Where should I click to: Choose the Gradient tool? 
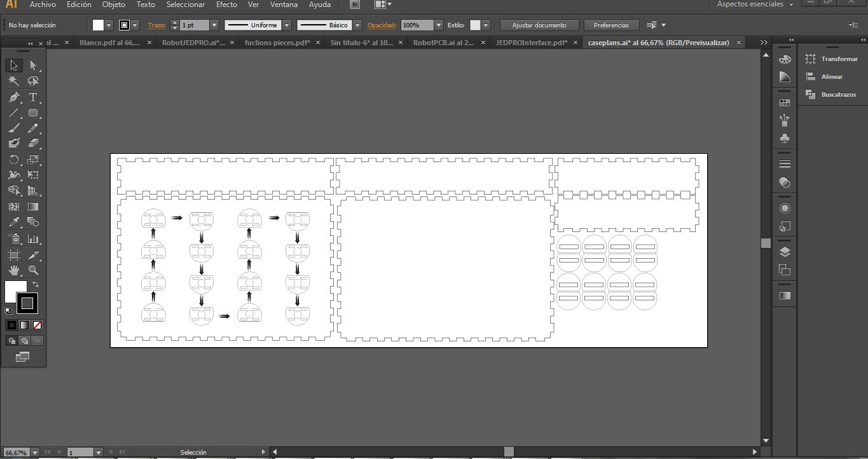click(x=33, y=207)
